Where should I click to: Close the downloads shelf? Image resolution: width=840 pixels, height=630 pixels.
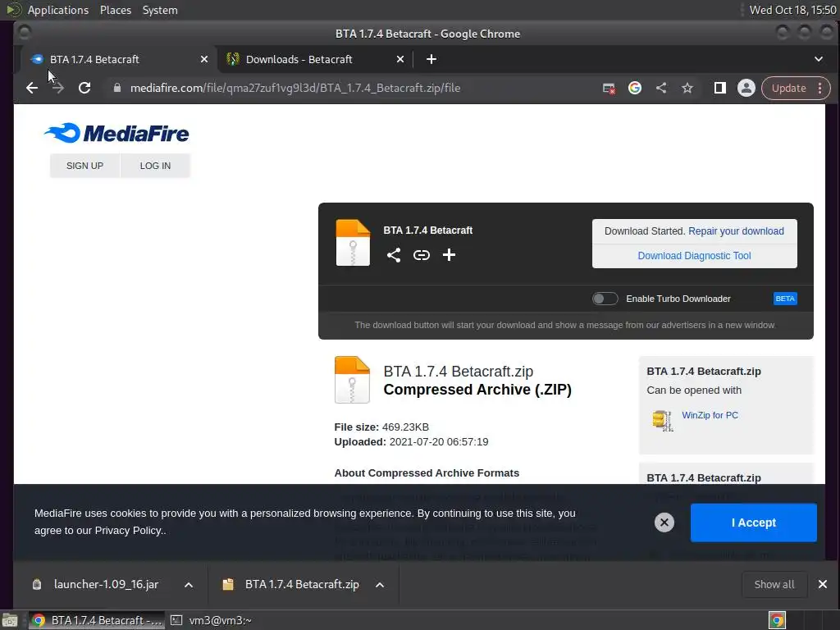click(823, 584)
